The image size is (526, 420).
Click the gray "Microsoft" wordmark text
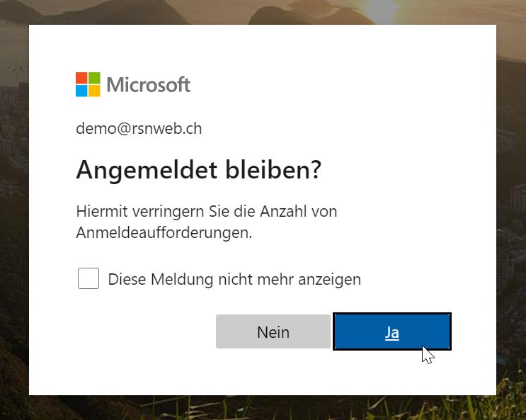click(x=149, y=85)
